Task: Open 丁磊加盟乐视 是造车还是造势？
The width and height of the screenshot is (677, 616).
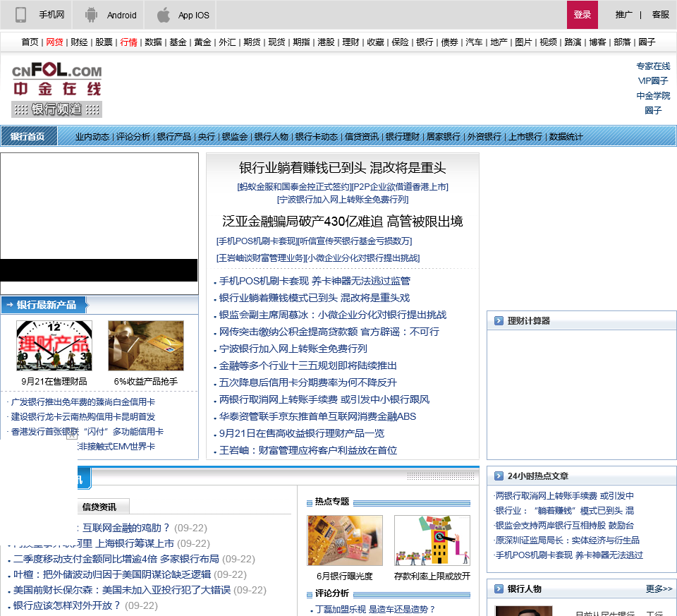Action: tap(374, 609)
